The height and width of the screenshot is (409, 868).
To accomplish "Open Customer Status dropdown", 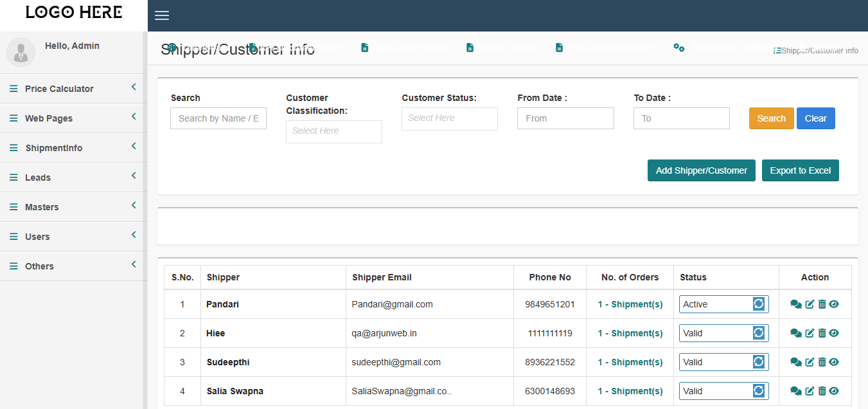I will tap(449, 118).
